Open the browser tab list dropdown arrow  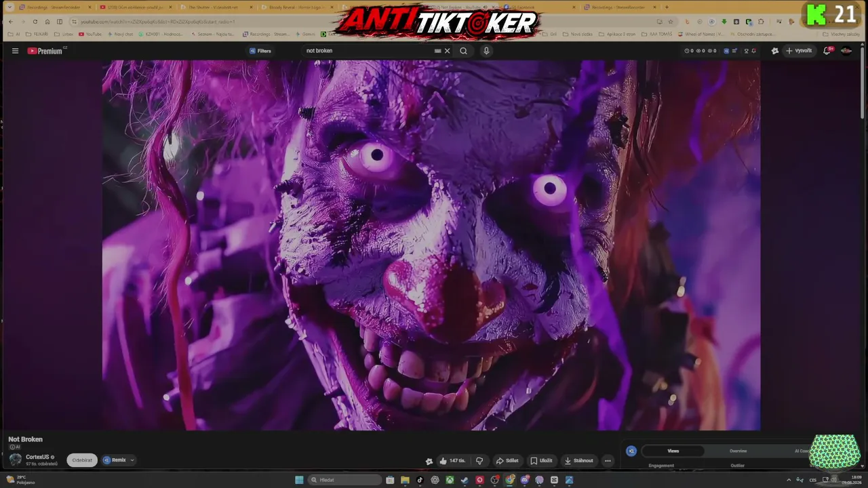point(9,7)
